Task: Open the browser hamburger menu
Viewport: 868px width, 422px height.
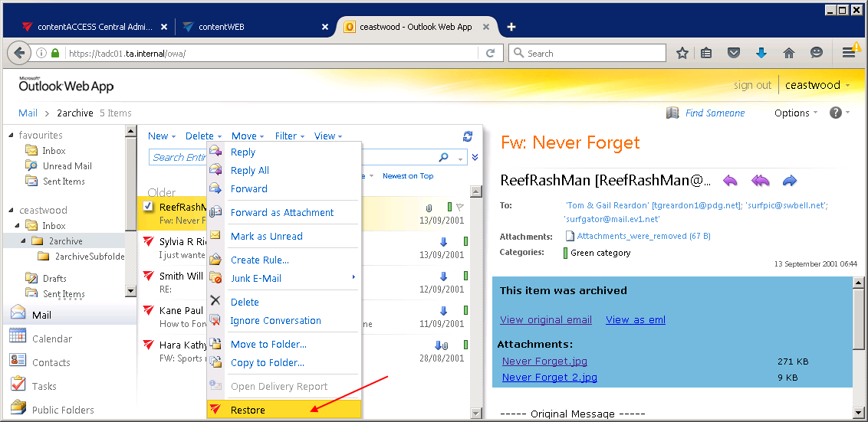Action: pyautogui.click(x=849, y=53)
